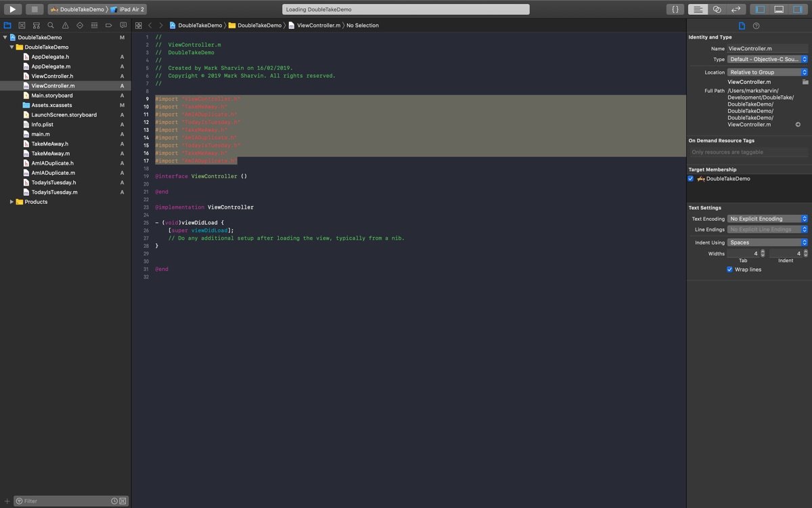Image resolution: width=812 pixels, height=508 pixels.
Task: Open the Find navigator (magnifier icon)
Action: coord(51,26)
